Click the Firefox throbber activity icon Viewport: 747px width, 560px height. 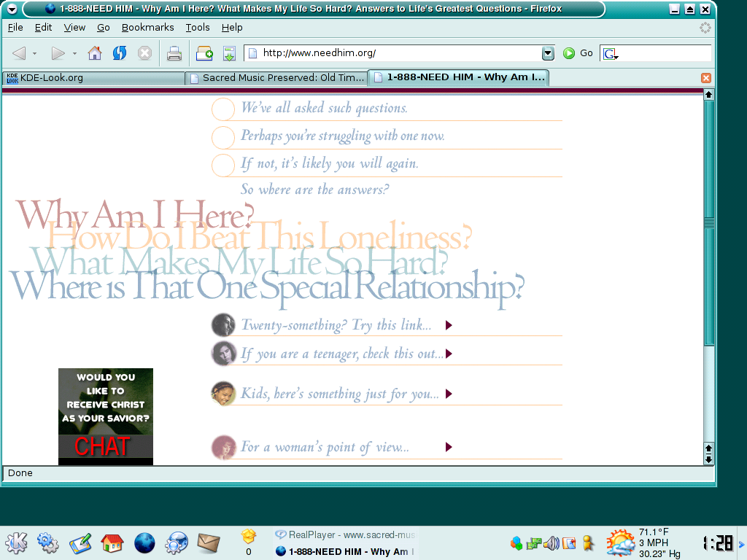[x=705, y=28]
